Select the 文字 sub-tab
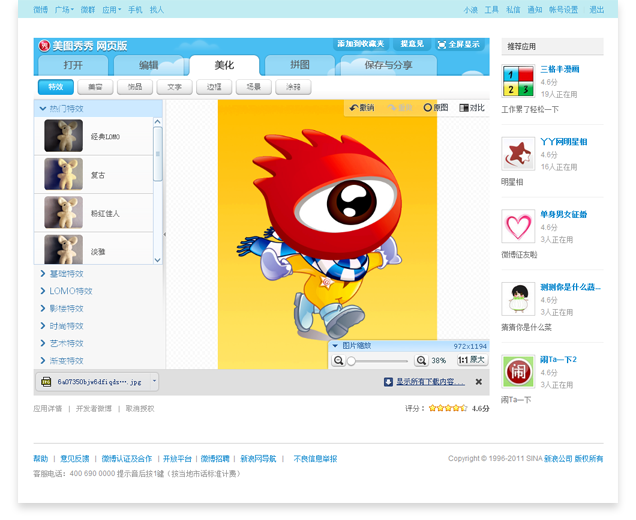This screenshot has height=520, width=636. coord(174,87)
